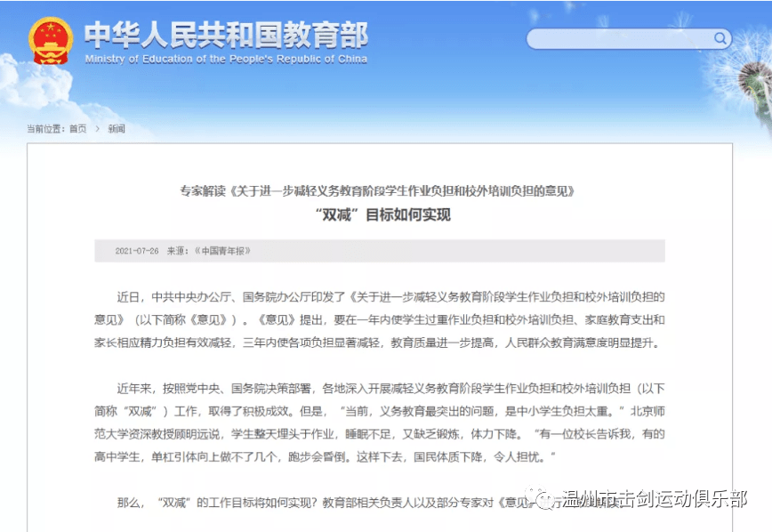Open 首页 breadcrumb link
The image size is (772, 532).
(x=78, y=129)
